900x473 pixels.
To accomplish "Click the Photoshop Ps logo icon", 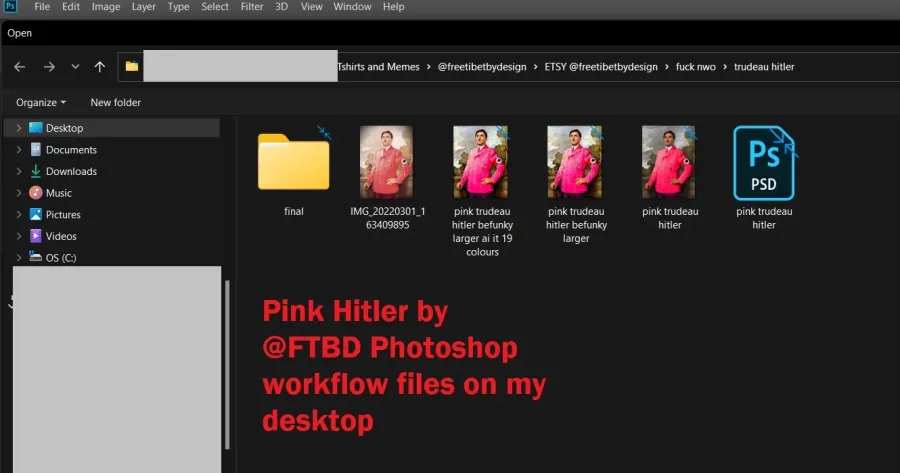I will tap(10, 6).
